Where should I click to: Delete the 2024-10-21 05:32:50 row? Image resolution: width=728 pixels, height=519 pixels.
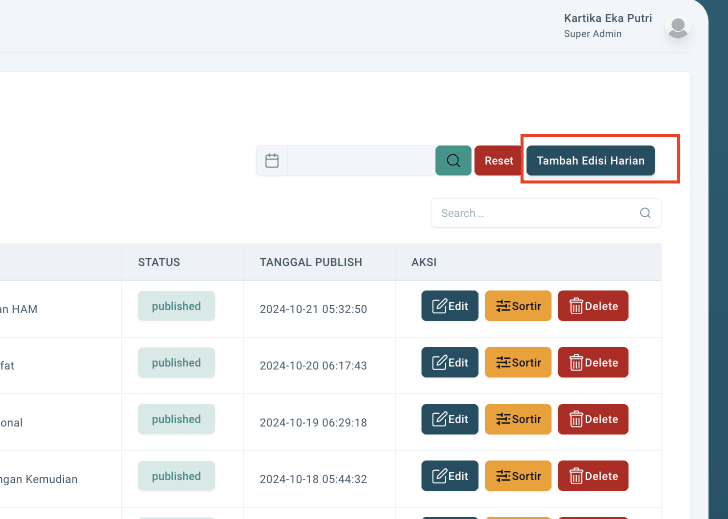click(x=593, y=306)
